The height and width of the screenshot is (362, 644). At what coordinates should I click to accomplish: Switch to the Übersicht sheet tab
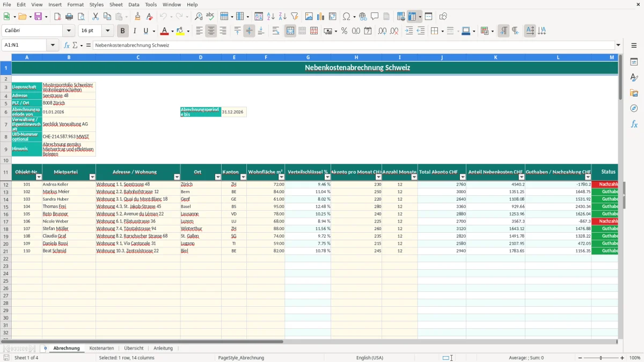tap(134, 348)
